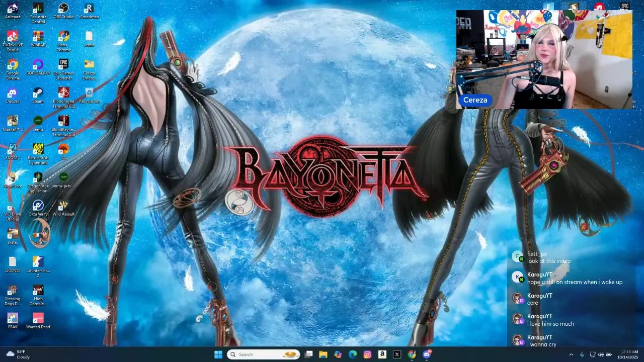Select the Discord desktop shortcut
Screen dimensions: 644x362
click(13, 96)
